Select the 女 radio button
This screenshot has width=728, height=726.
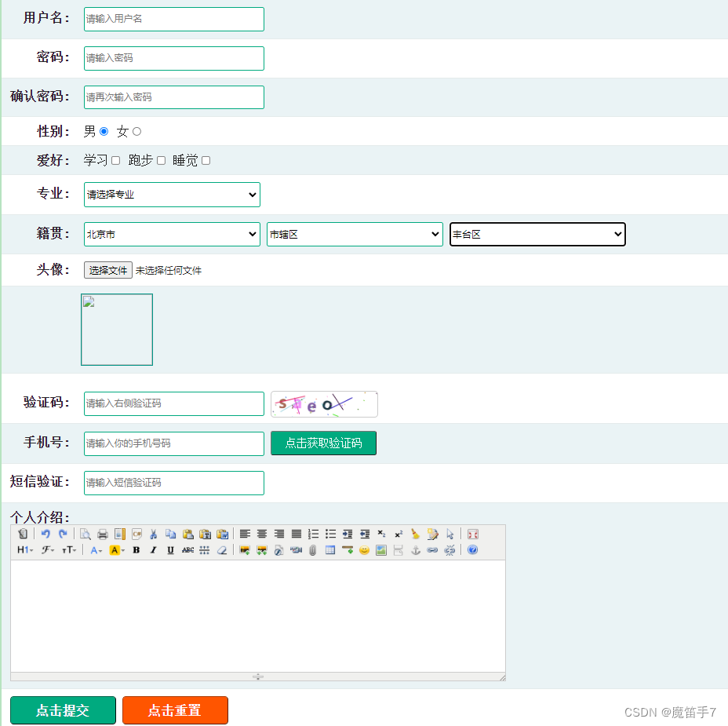point(136,131)
